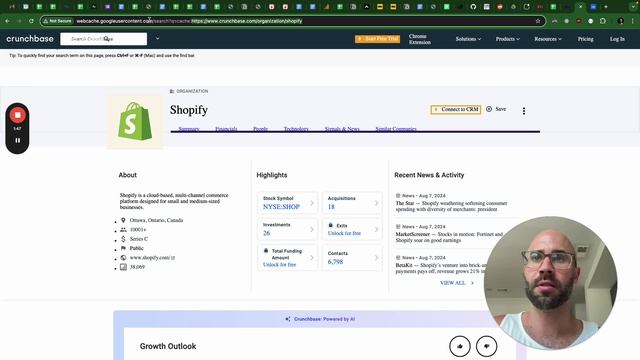640x360 pixels.
Task: Reload the page in browser
Action: point(31,21)
